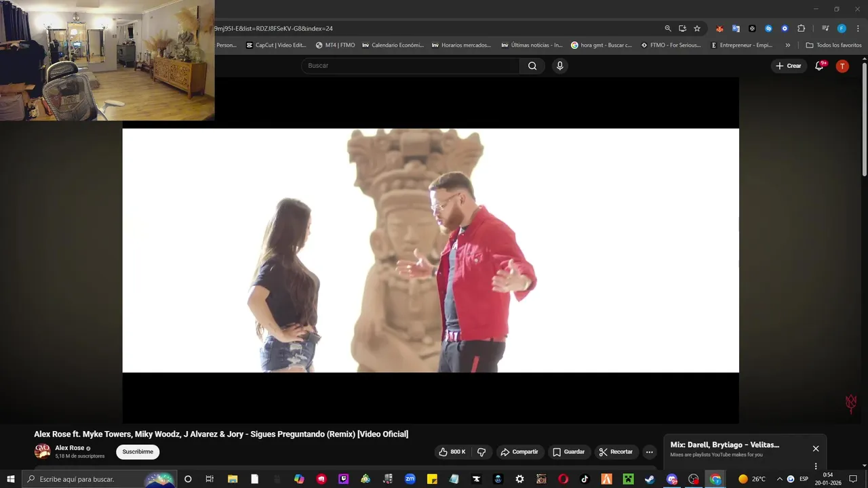Click the Compartir share button

[x=519, y=451]
